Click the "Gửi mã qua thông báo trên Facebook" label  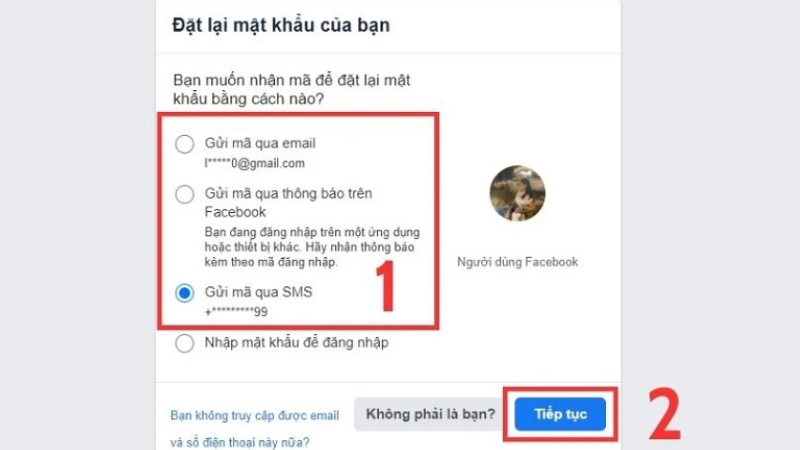(288, 203)
